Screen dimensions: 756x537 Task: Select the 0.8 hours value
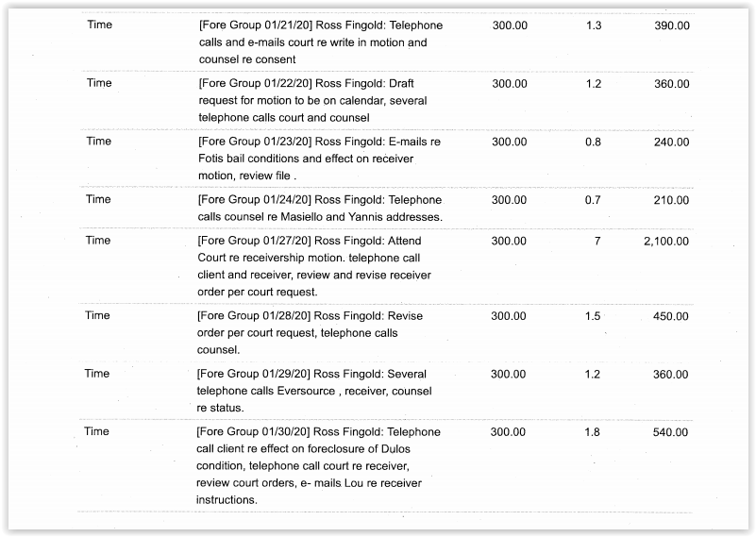pos(593,142)
